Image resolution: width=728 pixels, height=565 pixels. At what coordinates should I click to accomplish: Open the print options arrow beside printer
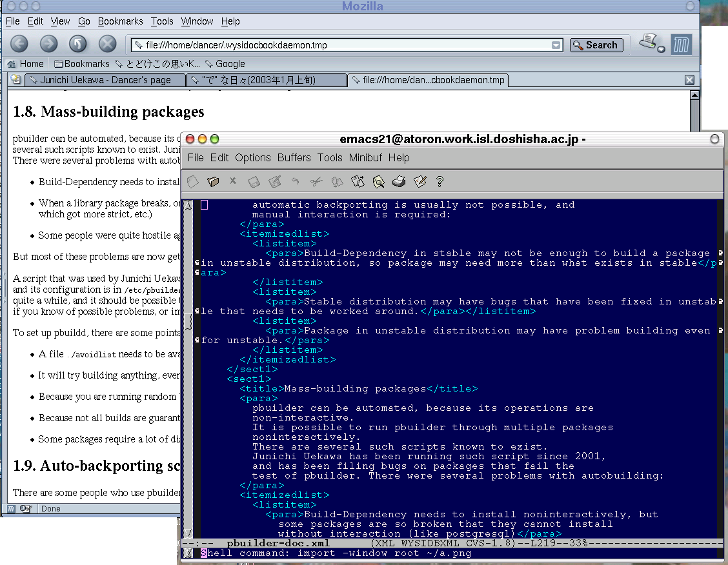(x=661, y=49)
